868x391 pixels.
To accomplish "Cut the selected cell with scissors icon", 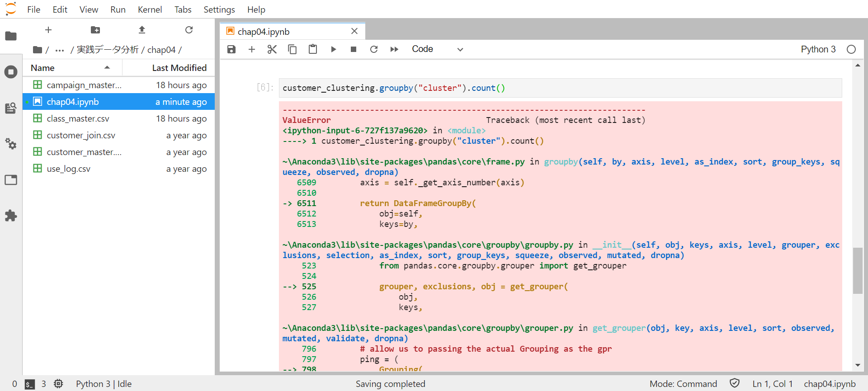I will tap(272, 49).
